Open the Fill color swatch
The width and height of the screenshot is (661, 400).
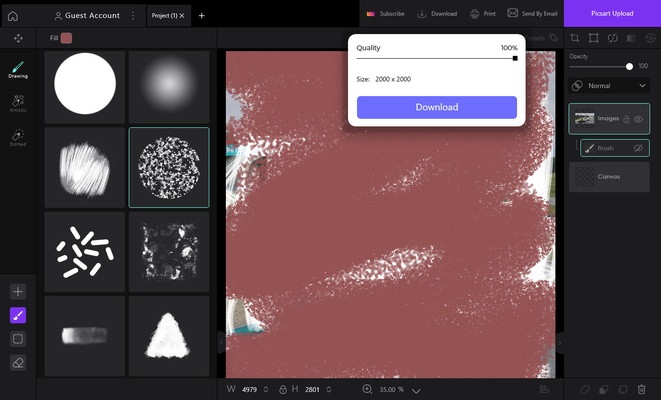(66, 38)
